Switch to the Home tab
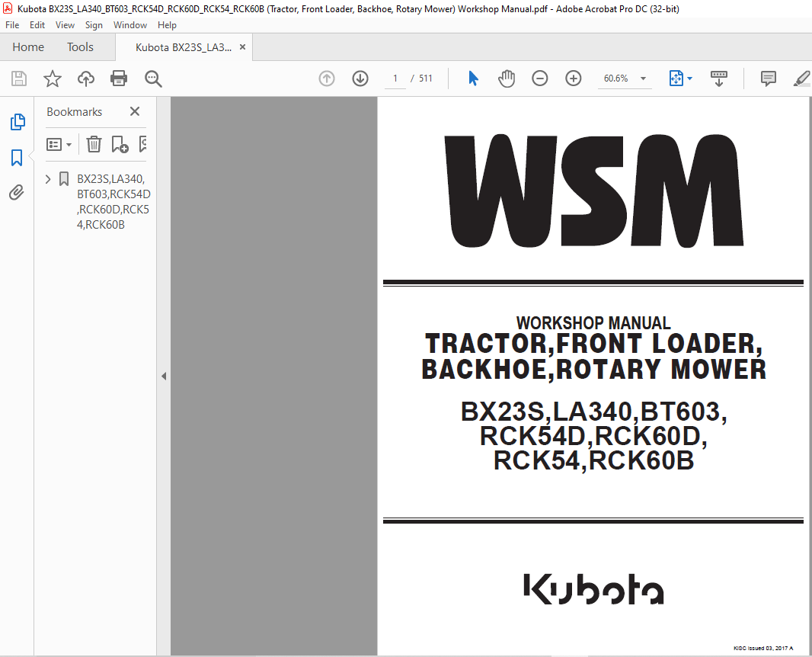Image resolution: width=812 pixels, height=657 pixels. [28, 47]
